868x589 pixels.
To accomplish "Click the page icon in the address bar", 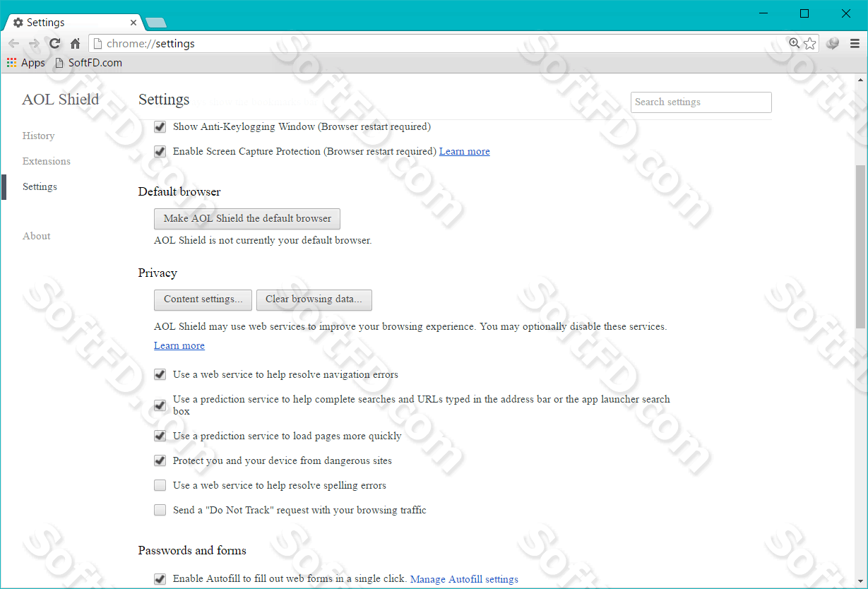I will pyautogui.click(x=97, y=44).
